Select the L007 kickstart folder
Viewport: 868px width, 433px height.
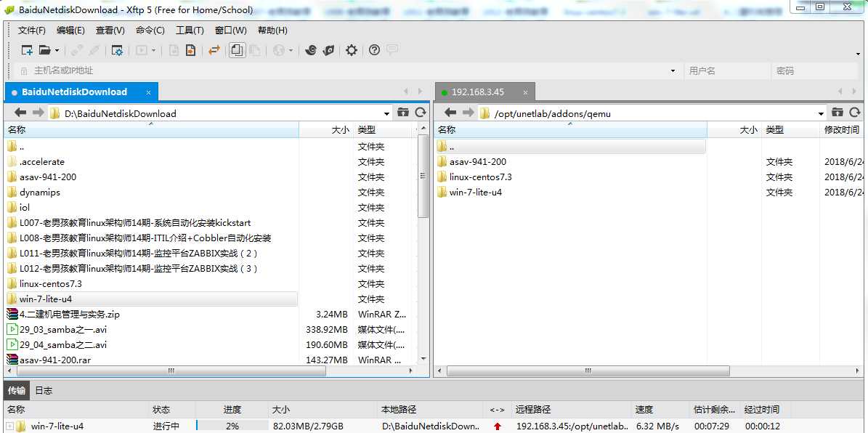135,222
